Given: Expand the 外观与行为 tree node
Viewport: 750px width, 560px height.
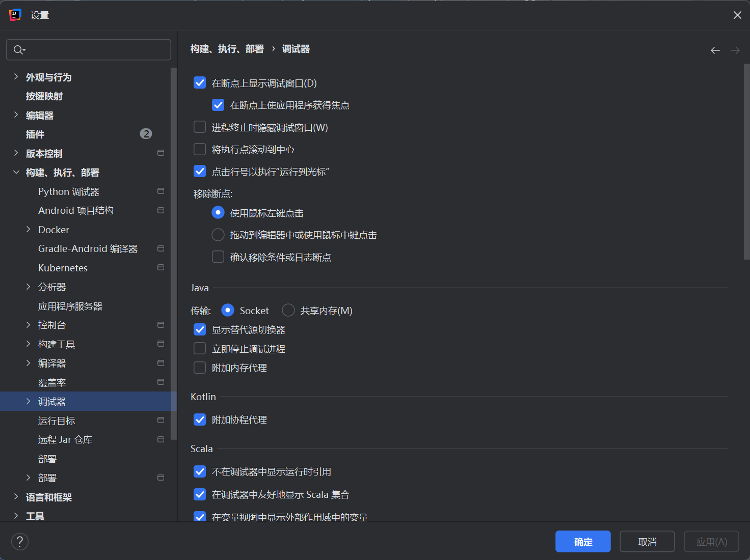Looking at the screenshot, I should (16, 77).
